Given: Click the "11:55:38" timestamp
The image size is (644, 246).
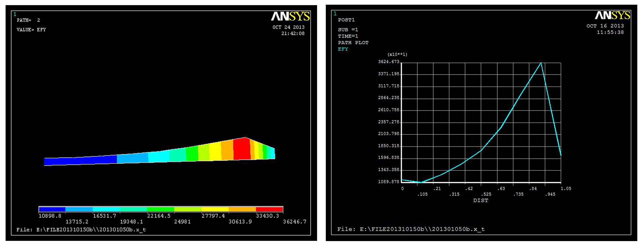Looking at the screenshot, I should coord(610,32).
